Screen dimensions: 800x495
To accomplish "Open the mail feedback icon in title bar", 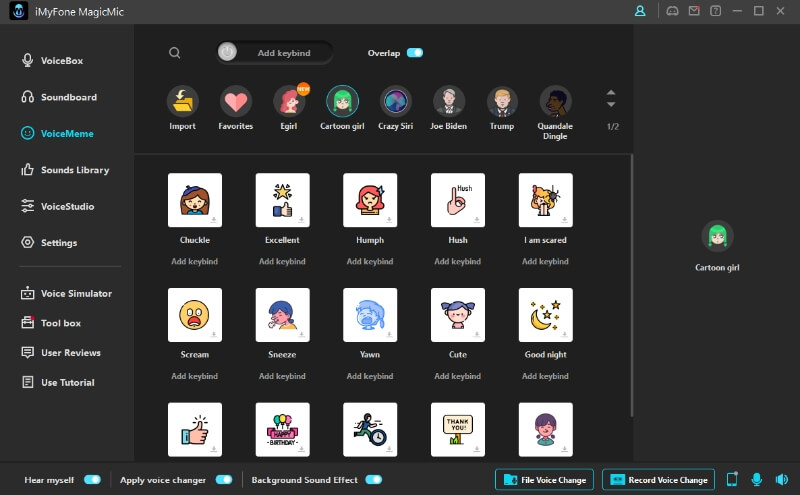I will tap(694, 11).
